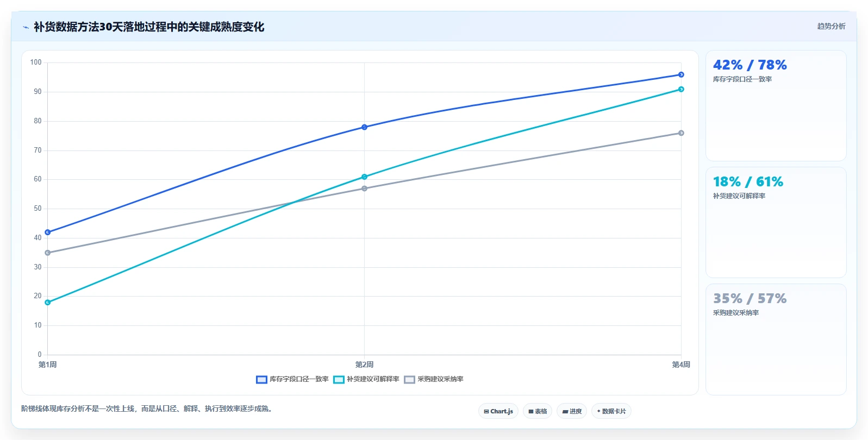Screen dimensions: 868x440
Task: Click the 补货建议可解释率 card label
Action: tap(739, 196)
